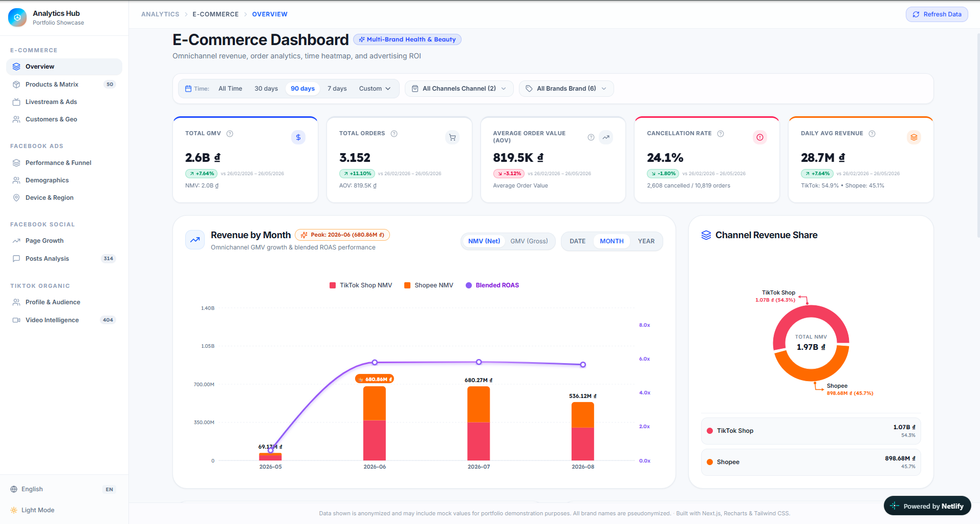Click the help icon beside Total GMV

230,134
